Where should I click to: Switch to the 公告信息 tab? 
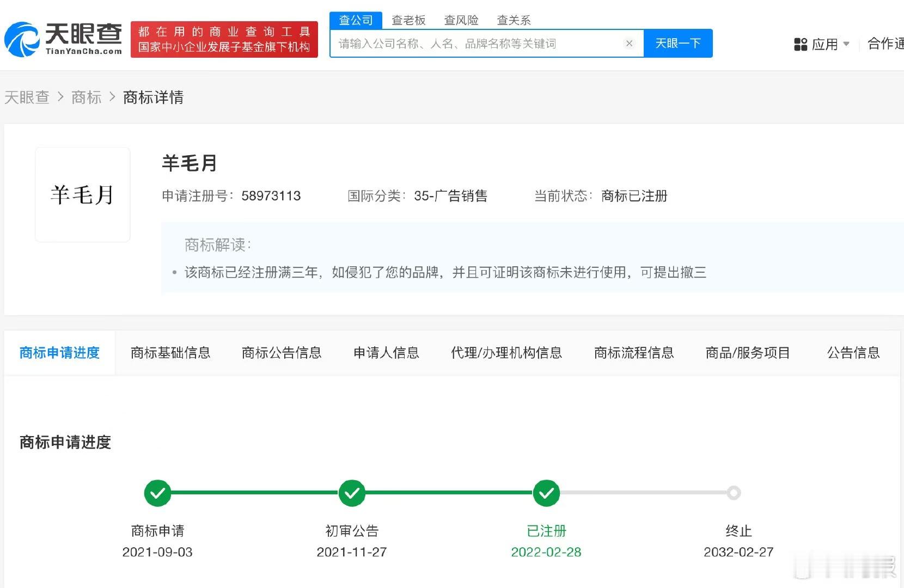pyautogui.click(x=853, y=353)
